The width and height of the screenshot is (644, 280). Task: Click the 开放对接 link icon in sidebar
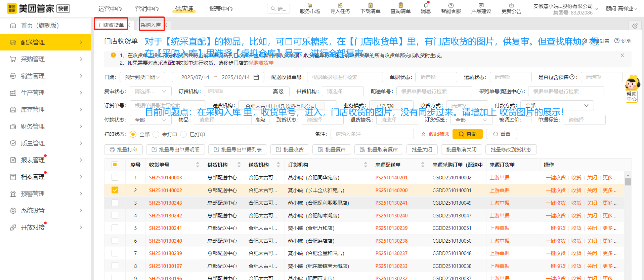pos(13,228)
